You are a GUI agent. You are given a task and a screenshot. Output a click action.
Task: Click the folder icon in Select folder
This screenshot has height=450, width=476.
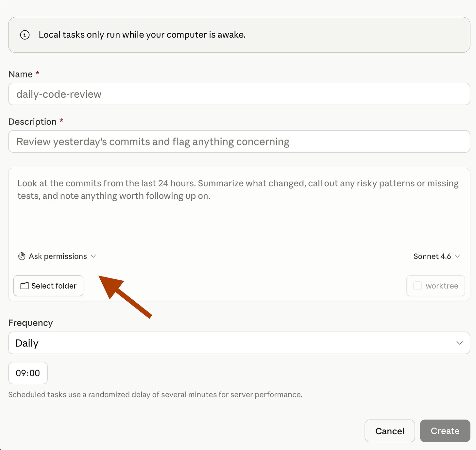(x=25, y=286)
